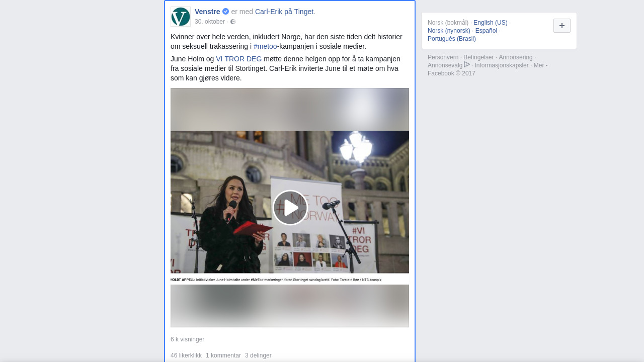Image resolution: width=644 pixels, height=362 pixels.
Task: Choose Español as the language
Action: (486, 31)
